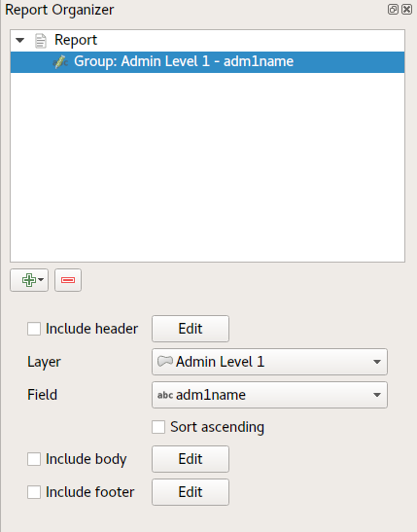This screenshot has height=532, width=417.
Task: Click Edit button next to Include footer
Action: [x=191, y=492]
